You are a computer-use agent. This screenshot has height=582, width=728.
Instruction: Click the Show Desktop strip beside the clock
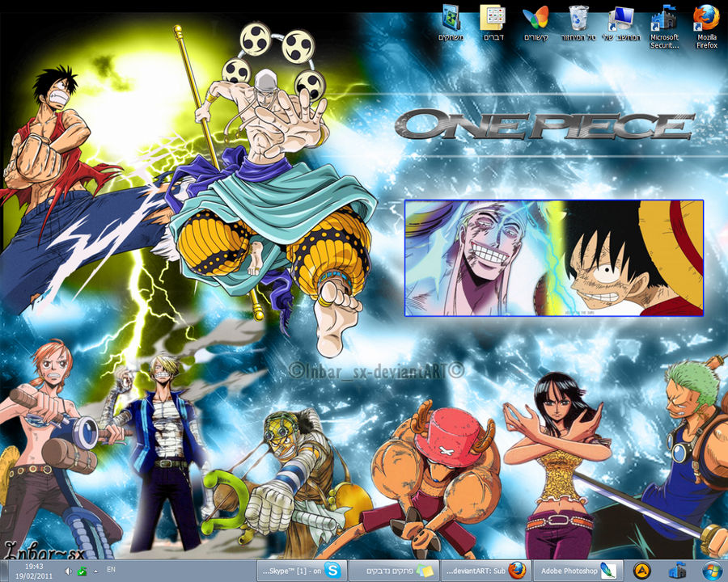point(4,571)
